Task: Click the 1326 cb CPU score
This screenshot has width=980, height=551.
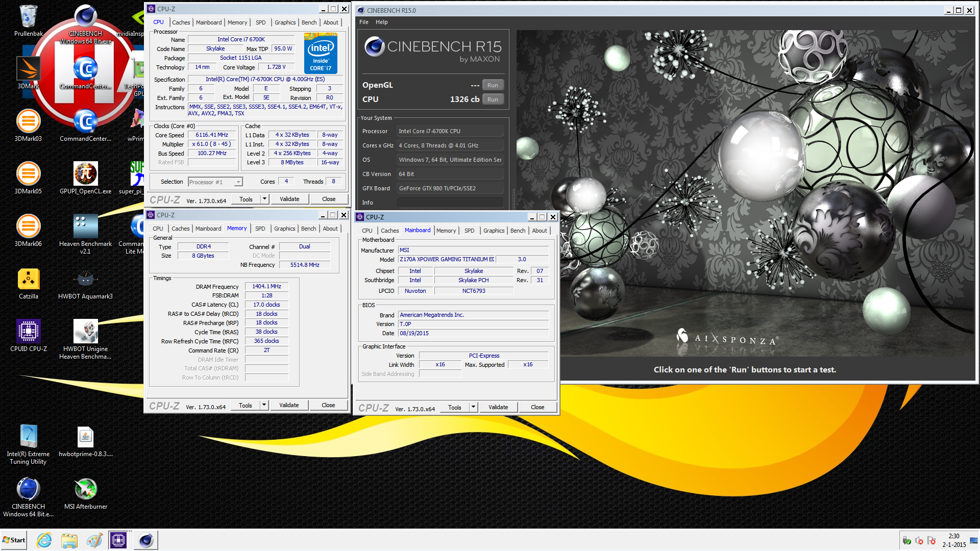Action: [464, 99]
